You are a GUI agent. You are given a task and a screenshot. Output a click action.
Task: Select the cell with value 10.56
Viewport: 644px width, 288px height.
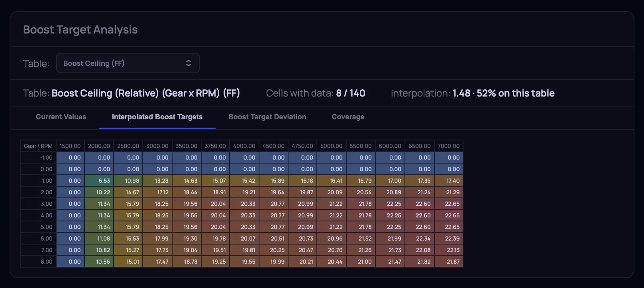[x=99, y=262]
